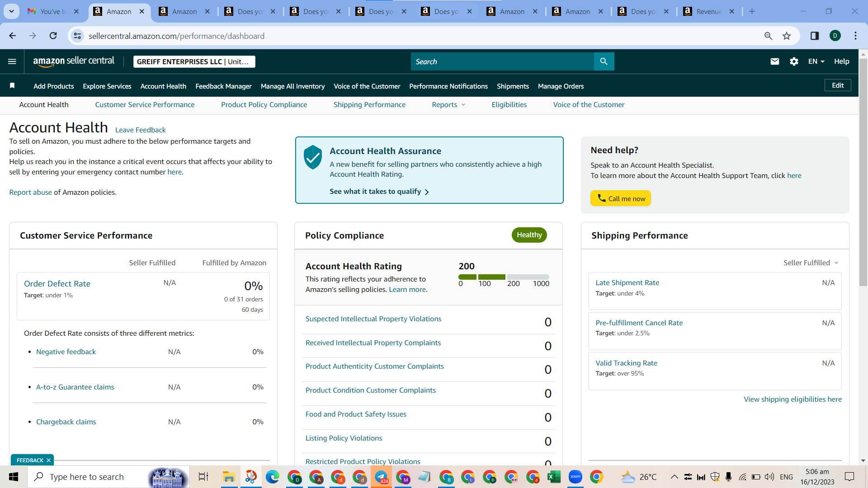Open Telegram from the taskbar
868x488 pixels.
381,477
